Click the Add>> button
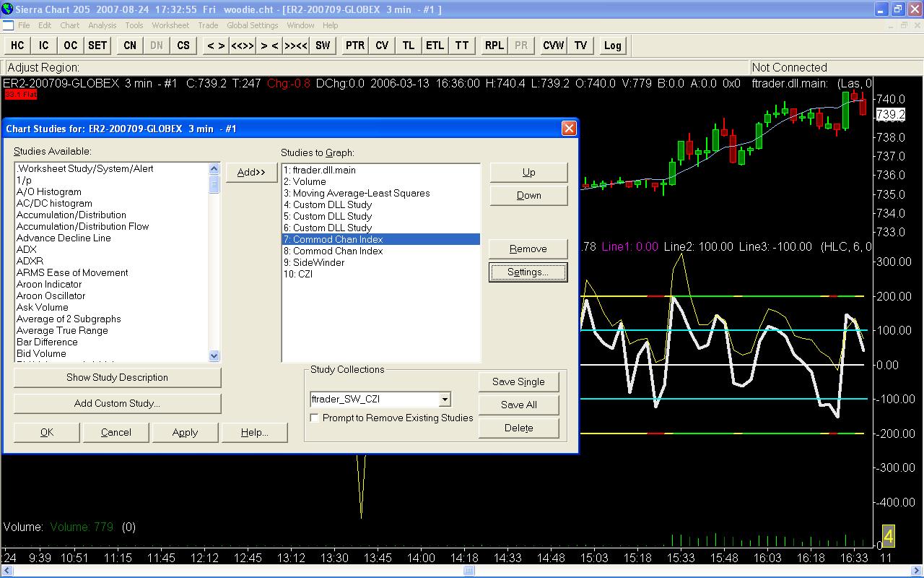Viewport: 924px width, 578px height. tap(251, 172)
